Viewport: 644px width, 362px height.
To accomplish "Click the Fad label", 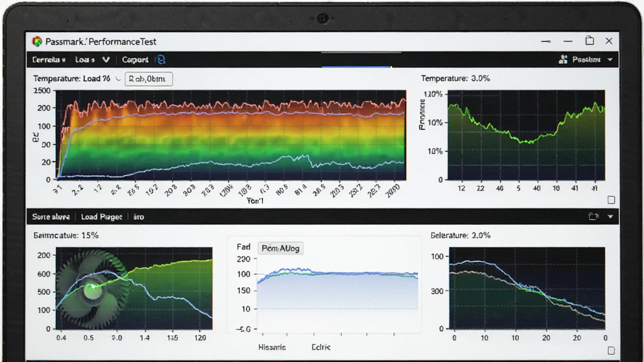I will [x=243, y=246].
